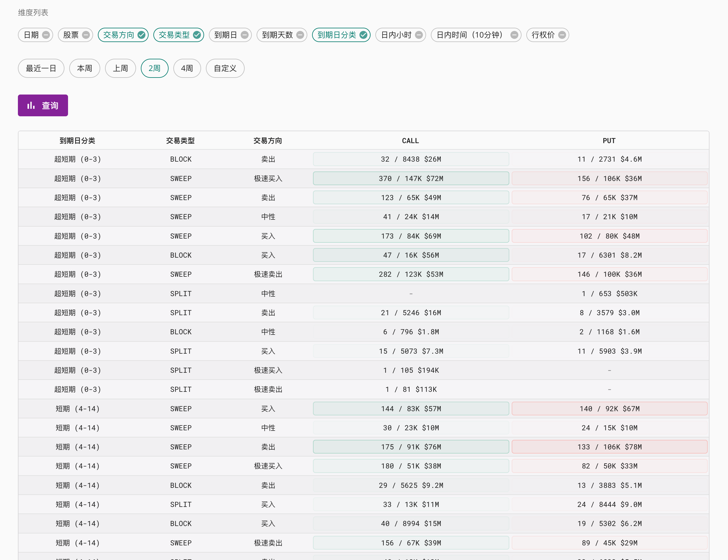
Task: Click CALL cell 370 / 147K $72M
Action: (411, 178)
